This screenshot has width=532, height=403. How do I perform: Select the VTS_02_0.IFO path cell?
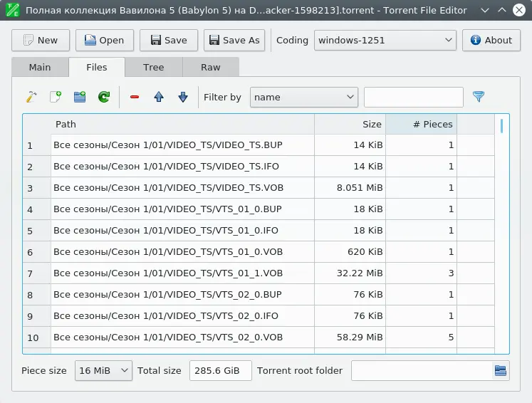(182, 316)
